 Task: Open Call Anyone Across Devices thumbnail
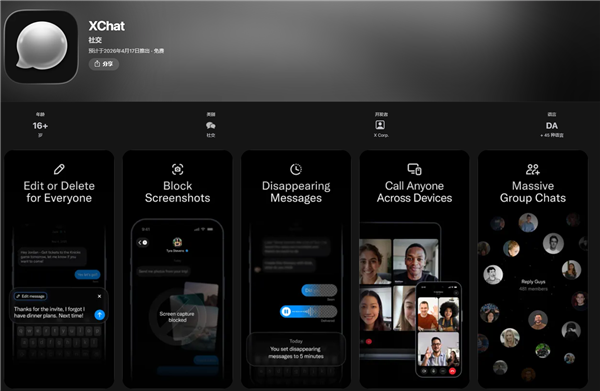pyautogui.click(x=414, y=269)
